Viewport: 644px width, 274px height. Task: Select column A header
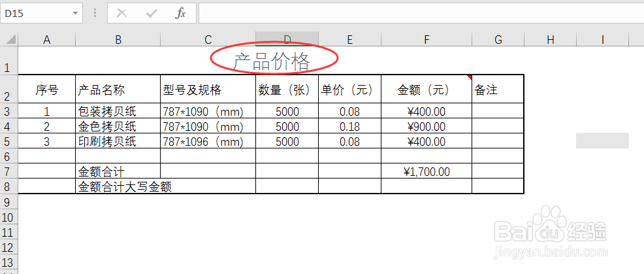click(x=47, y=39)
